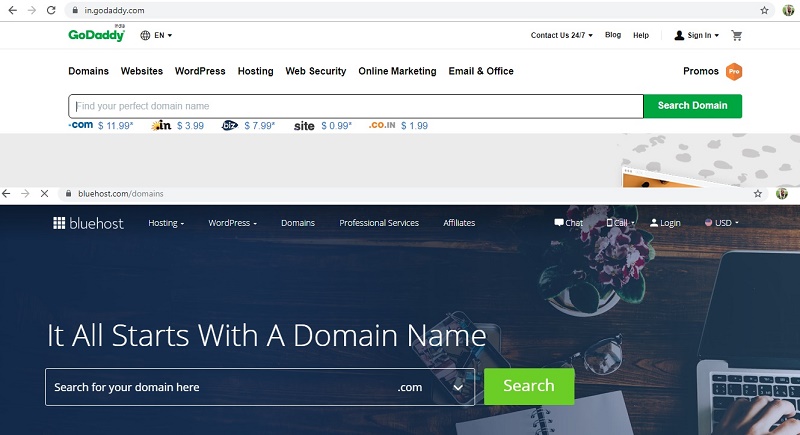Stop loading the Bluehost page
The width and height of the screenshot is (800, 435).
44,194
